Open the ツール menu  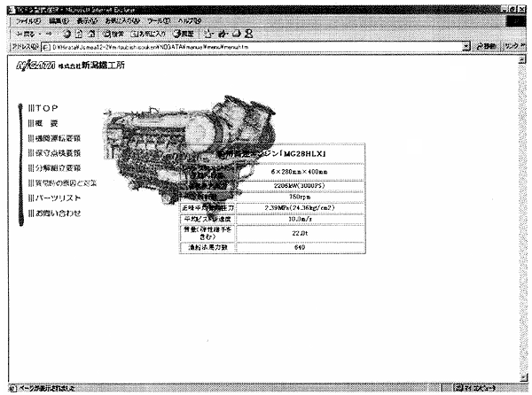pos(159,21)
